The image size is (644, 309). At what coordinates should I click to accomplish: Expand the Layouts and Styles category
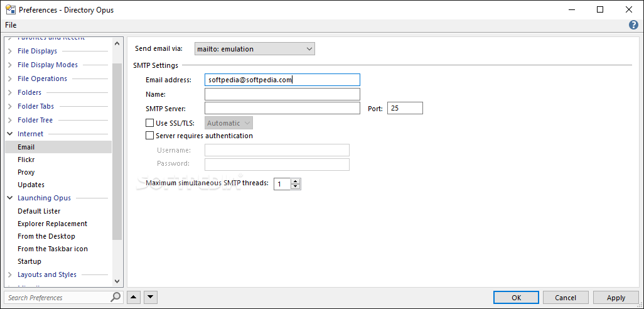pos(10,275)
